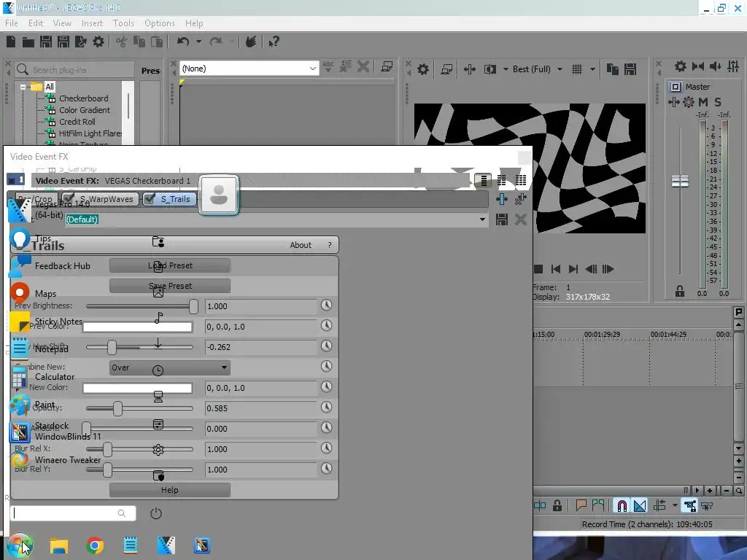
Task: Toggle the S_WarpWaves effect checkbox
Action: (x=69, y=198)
